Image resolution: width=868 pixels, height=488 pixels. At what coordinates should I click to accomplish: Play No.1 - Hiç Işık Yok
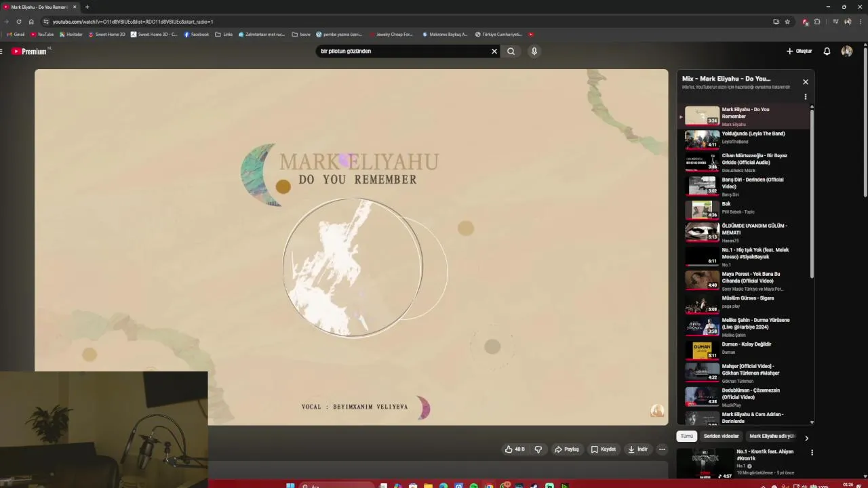[745, 257]
